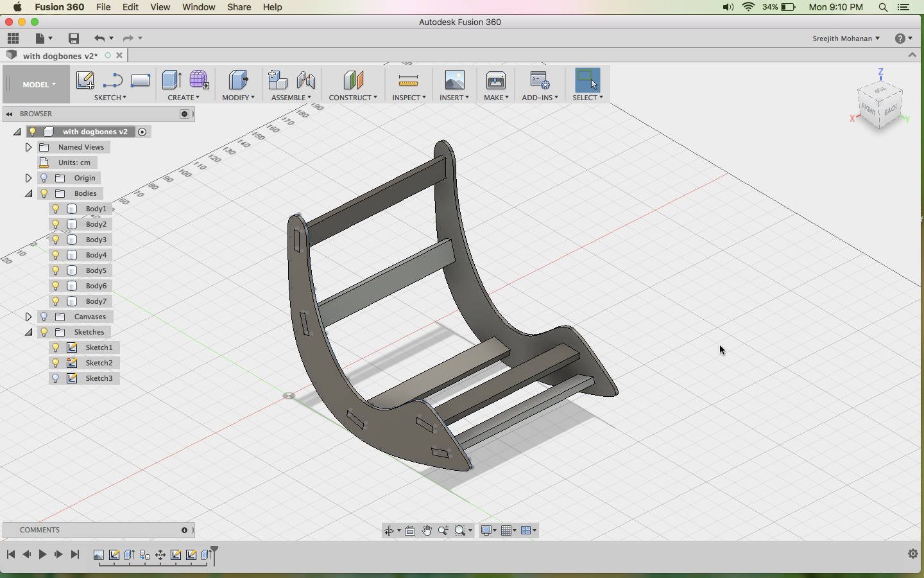The image size is (924, 578).
Task: Undo the last action
Action: click(x=99, y=38)
